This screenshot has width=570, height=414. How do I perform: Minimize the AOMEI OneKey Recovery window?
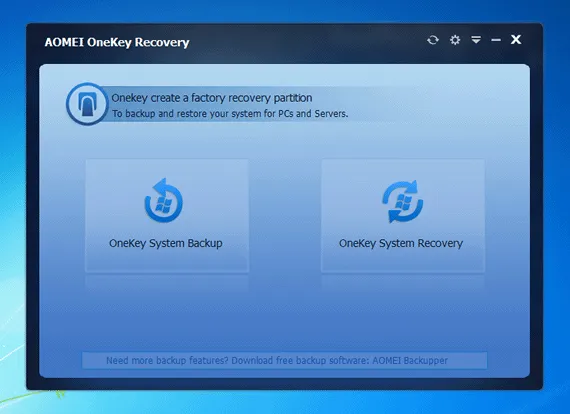click(x=496, y=40)
